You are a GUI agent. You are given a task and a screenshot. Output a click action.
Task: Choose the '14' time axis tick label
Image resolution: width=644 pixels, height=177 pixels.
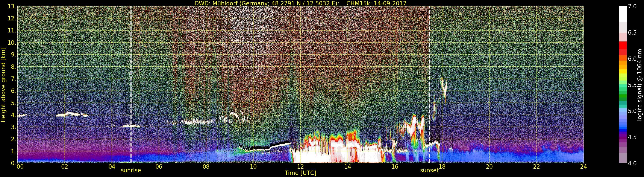pyautogui.click(x=347, y=167)
